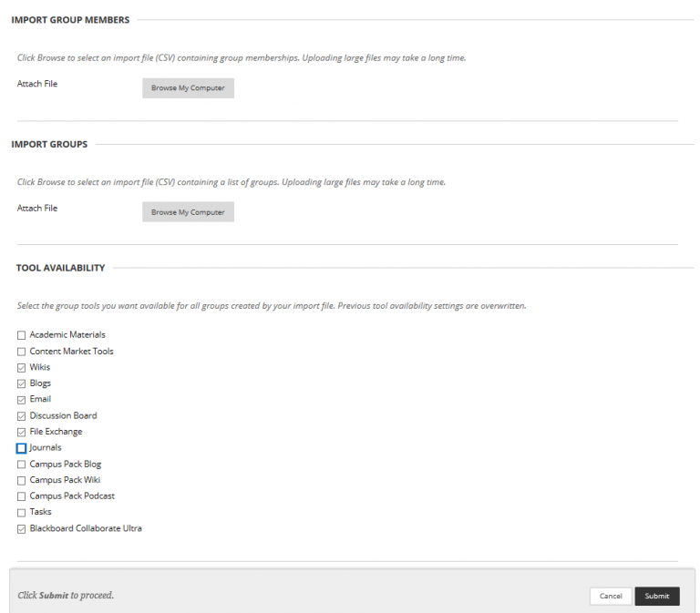Click the 'Click Submit to proceed' text
This screenshot has height=613, width=700.
(66, 596)
